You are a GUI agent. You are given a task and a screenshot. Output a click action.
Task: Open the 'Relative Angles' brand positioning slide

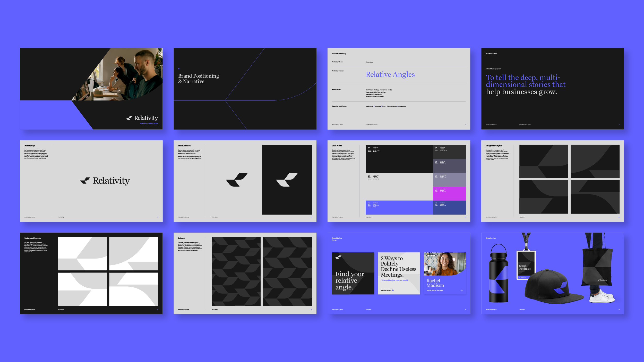399,89
